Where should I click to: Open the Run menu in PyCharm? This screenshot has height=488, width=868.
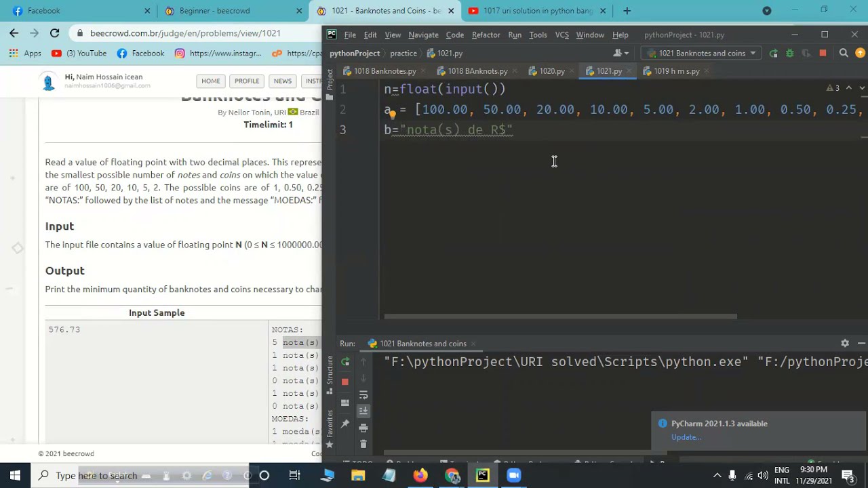(x=515, y=35)
